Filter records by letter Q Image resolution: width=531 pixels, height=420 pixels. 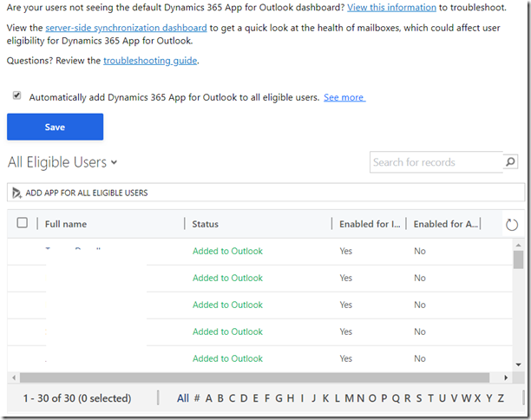396,398
